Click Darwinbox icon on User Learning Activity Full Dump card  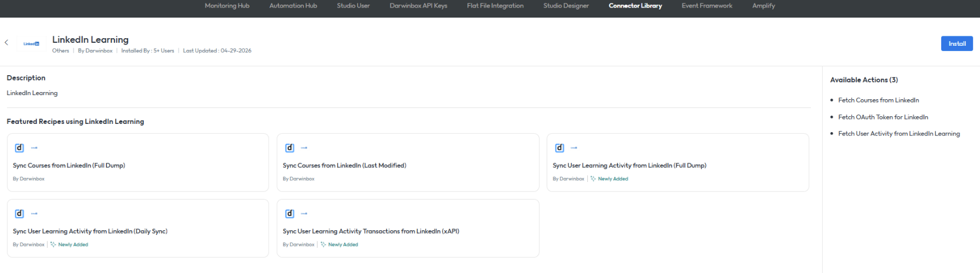point(560,148)
